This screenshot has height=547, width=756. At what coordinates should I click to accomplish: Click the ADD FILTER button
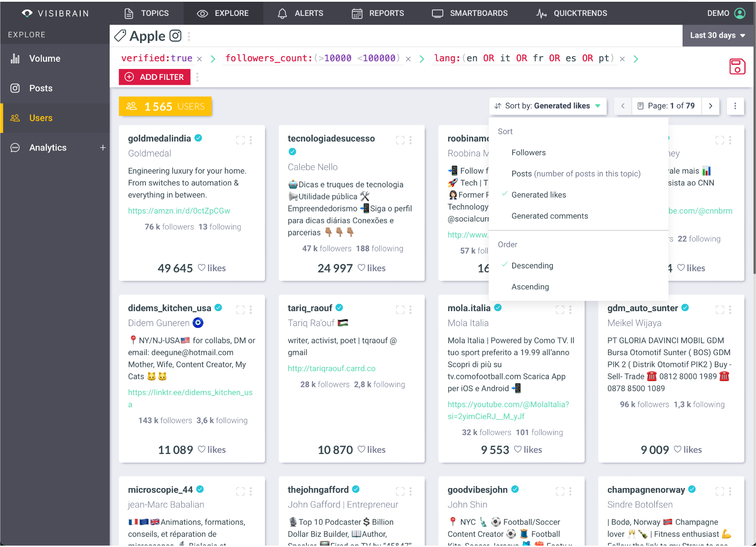pos(155,77)
